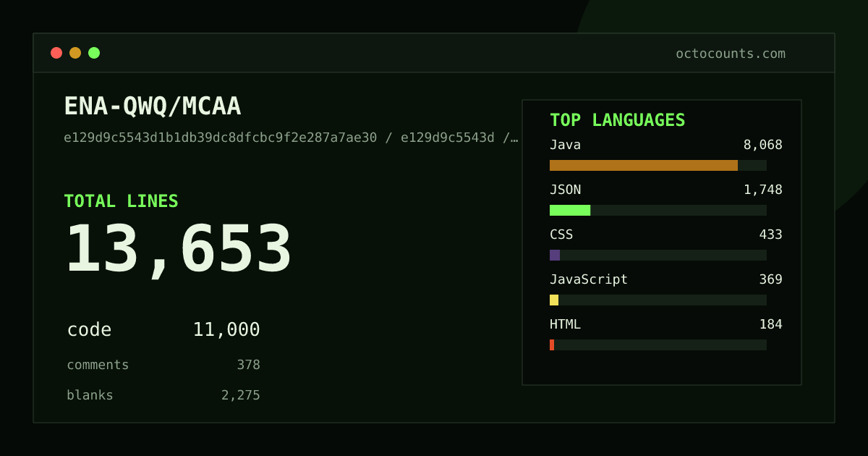The height and width of the screenshot is (456, 868).
Task: Click the 11,000 code lines value
Action: [x=226, y=330]
